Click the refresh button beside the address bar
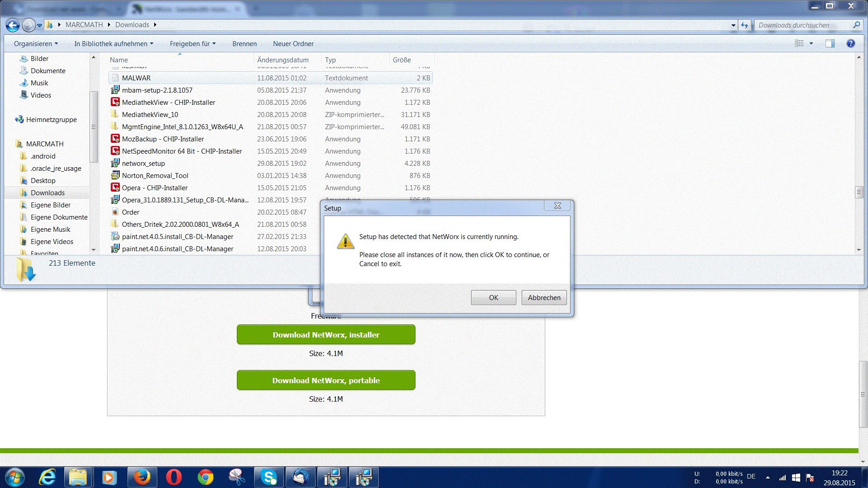Screen dimensions: 868x488 (745, 25)
